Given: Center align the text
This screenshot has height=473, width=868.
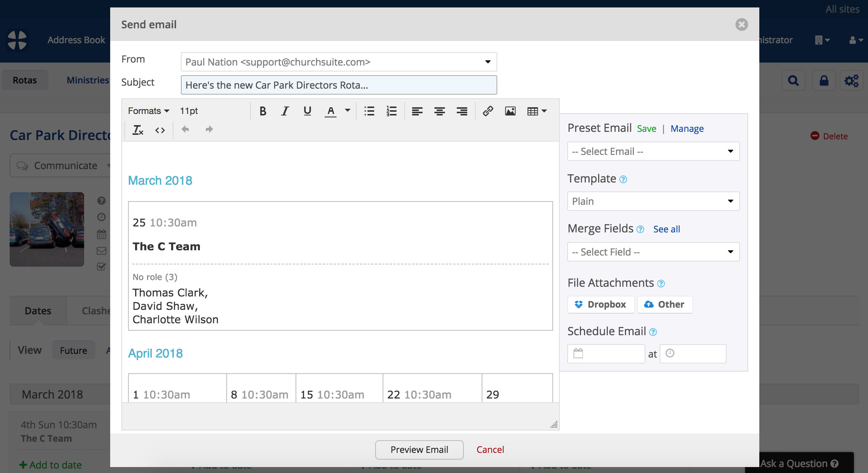Looking at the screenshot, I should coord(440,111).
